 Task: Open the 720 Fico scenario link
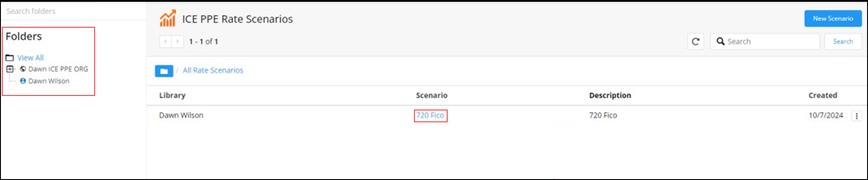point(430,115)
